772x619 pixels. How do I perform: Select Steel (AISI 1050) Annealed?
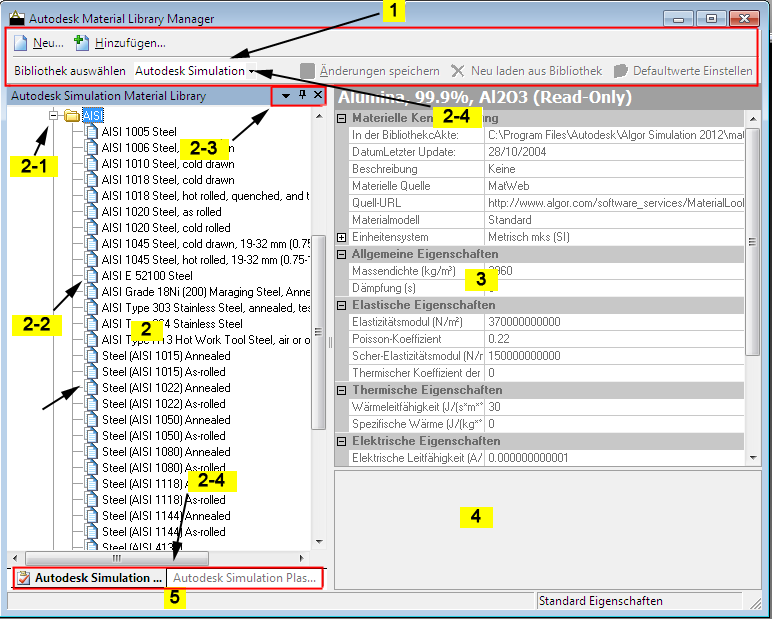coord(166,420)
